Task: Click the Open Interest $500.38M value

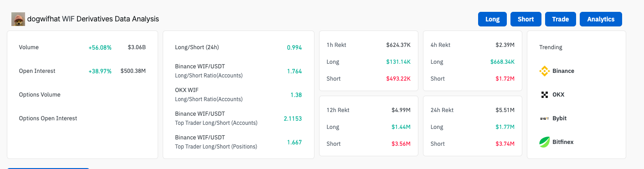Action: coord(133,71)
